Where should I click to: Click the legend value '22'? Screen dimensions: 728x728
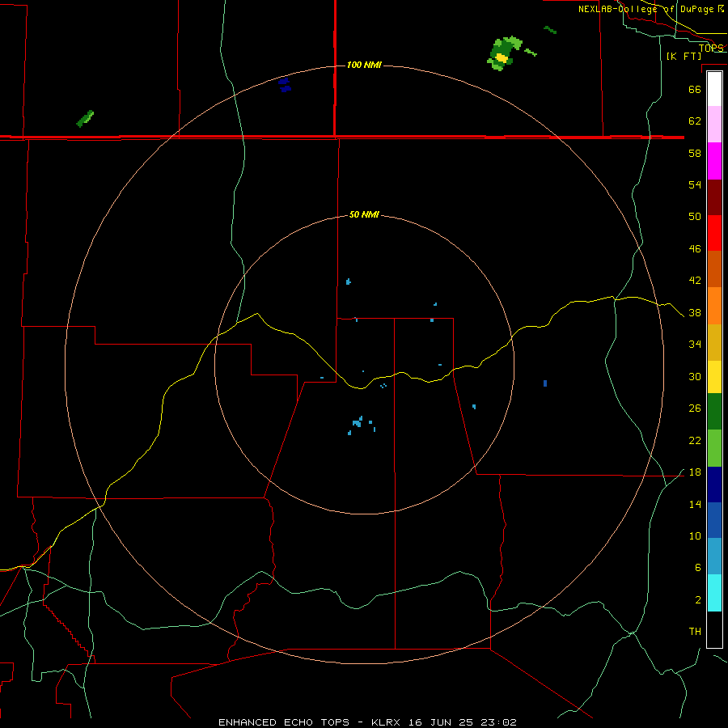click(x=695, y=440)
